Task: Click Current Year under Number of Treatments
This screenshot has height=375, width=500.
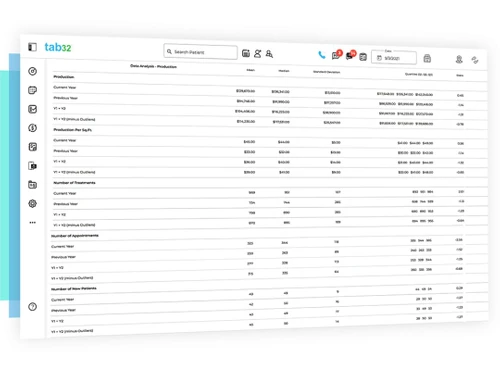Action: [x=65, y=193]
